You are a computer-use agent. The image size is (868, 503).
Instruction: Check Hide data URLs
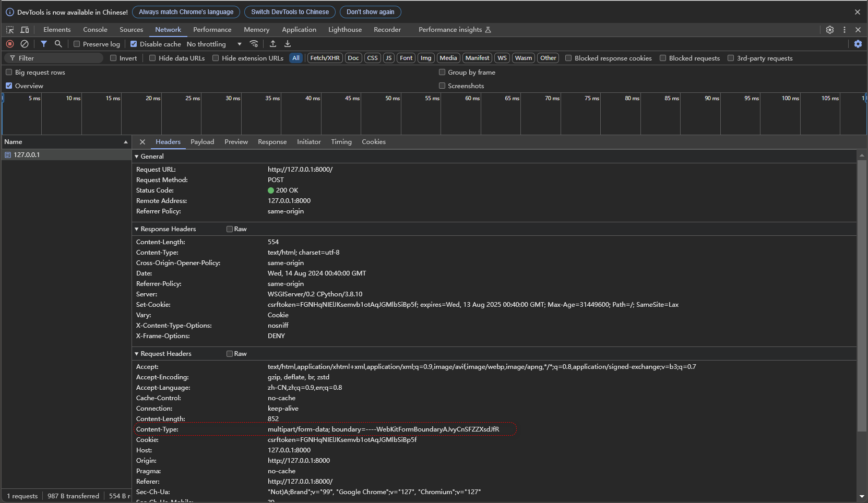[x=152, y=58]
